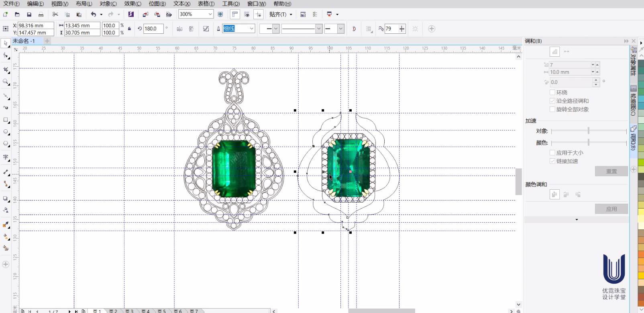Select the Connector tool

coord(6,184)
